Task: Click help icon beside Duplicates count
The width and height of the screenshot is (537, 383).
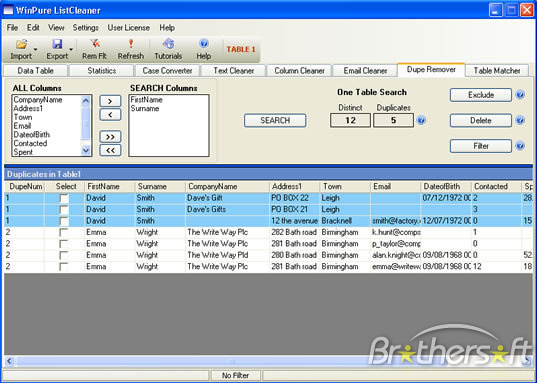Action: (422, 120)
